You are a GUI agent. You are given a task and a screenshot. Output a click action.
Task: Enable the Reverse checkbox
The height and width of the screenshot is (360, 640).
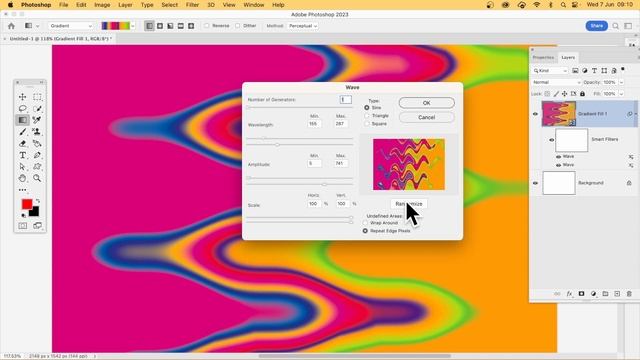coord(207,26)
